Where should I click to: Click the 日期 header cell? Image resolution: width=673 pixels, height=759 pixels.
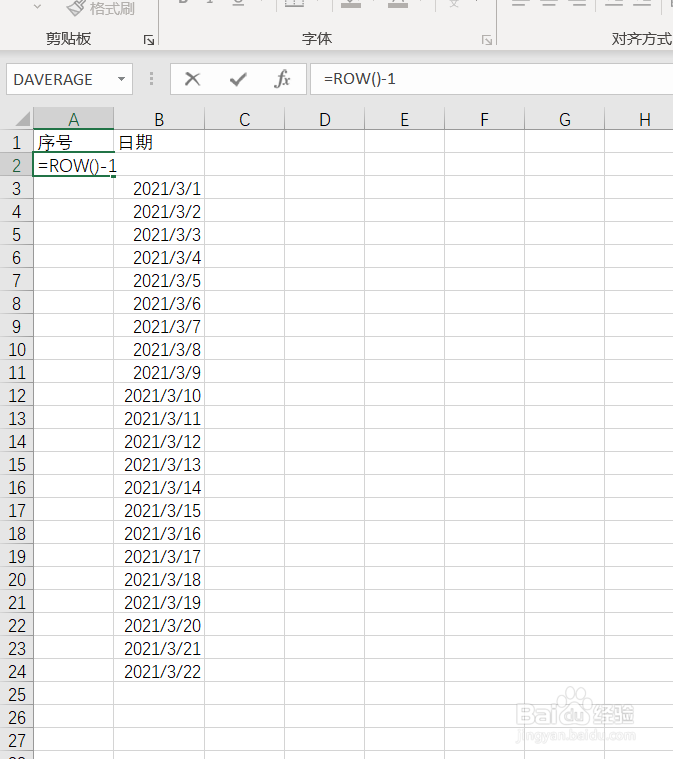click(159, 142)
